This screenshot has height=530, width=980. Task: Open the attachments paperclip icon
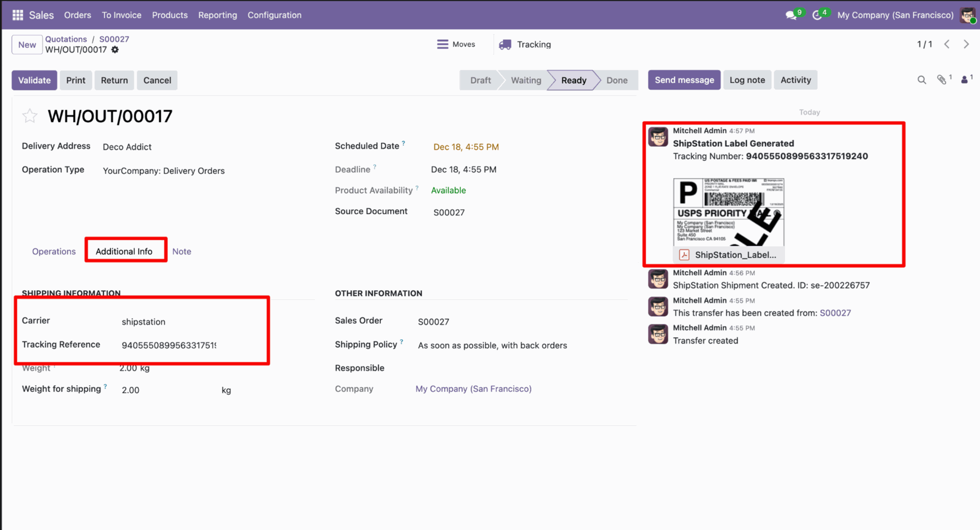tap(942, 80)
